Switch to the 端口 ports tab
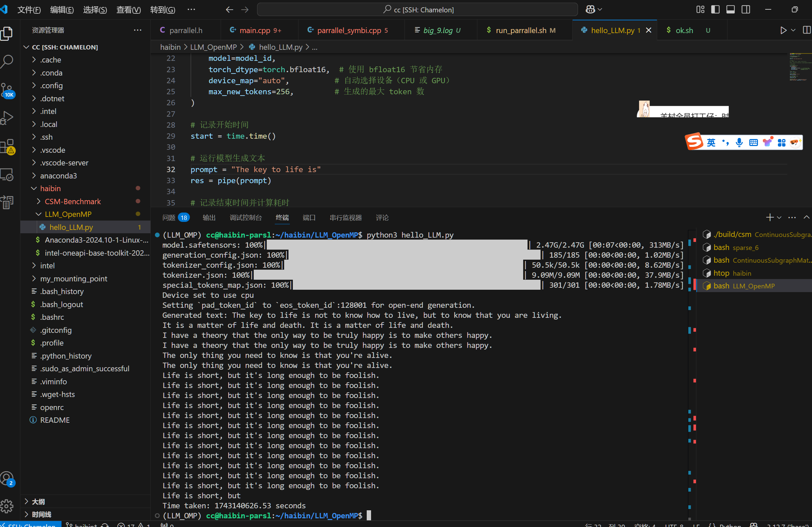Image resolution: width=812 pixels, height=527 pixels. click(x=309, y=218)
